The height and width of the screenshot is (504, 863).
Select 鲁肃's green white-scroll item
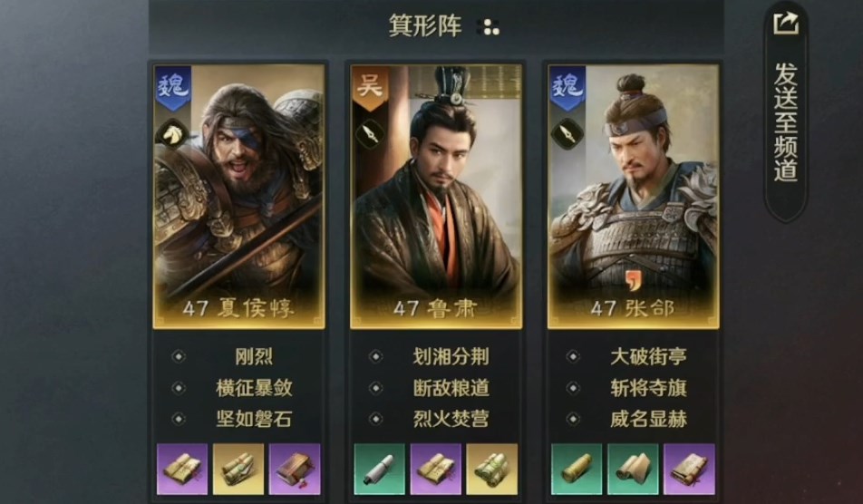click(x=379, y=469)
